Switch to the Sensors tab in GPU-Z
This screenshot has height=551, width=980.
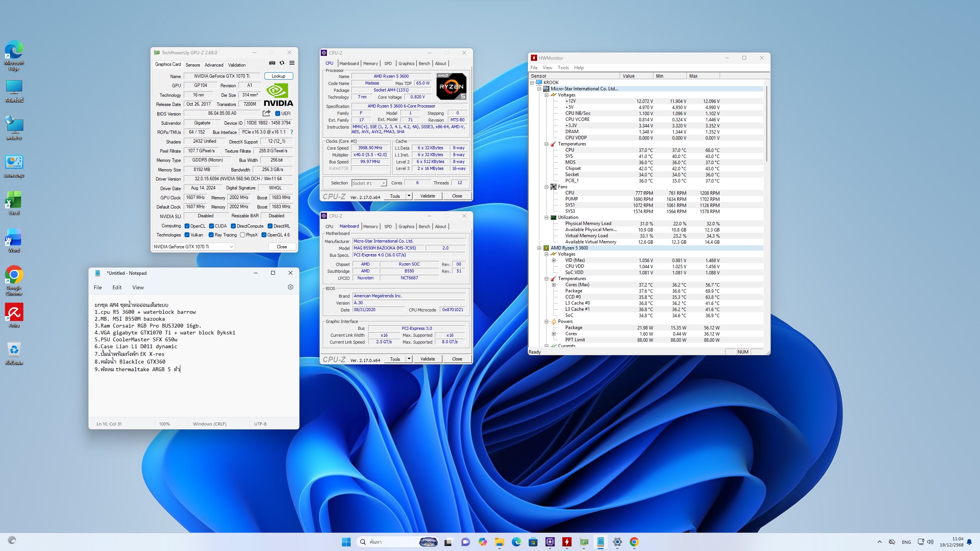(x=193, y=65)
